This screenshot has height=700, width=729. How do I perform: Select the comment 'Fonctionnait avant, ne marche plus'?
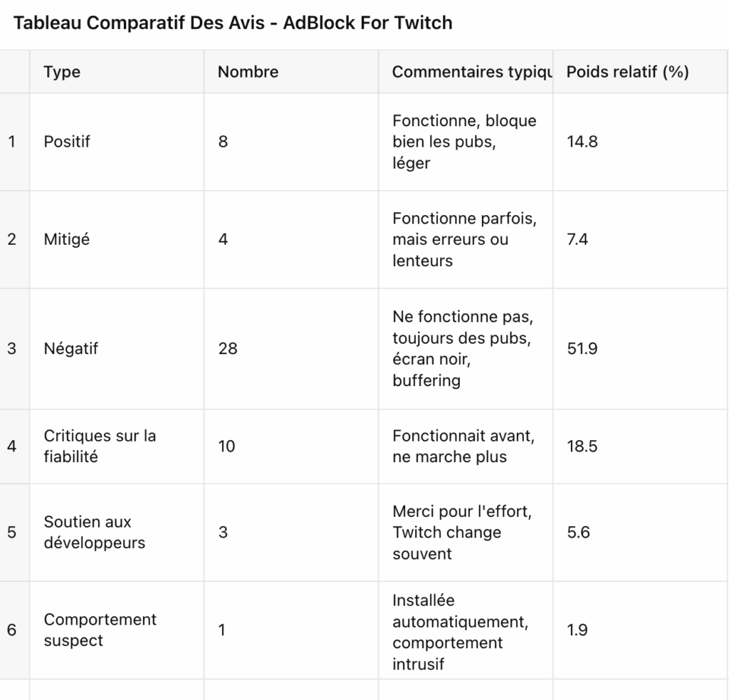pos(466,446)
